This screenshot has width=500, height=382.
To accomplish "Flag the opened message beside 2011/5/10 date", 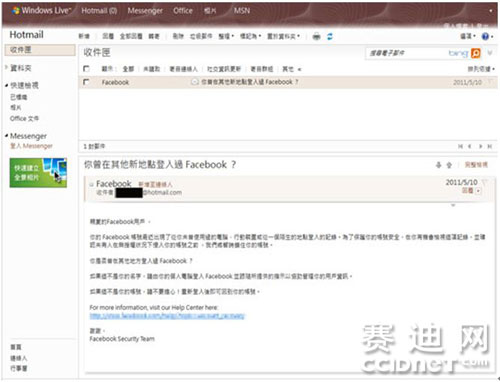I will click(x=485, y=182).
